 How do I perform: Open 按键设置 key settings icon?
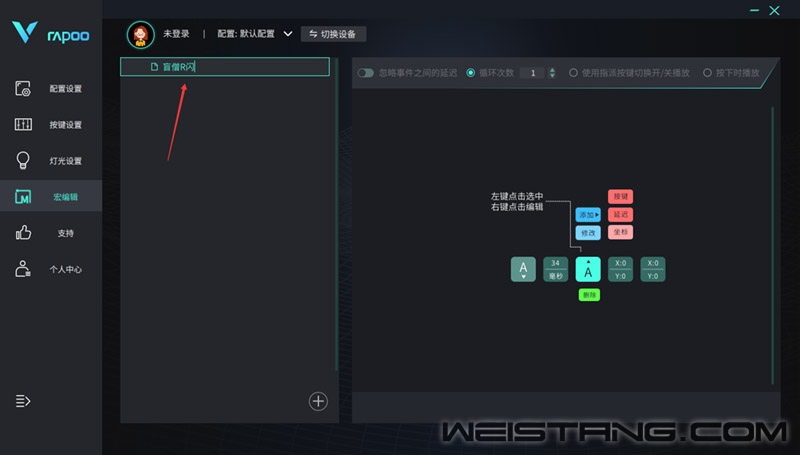pyautogui.click(x=23, y=124)
